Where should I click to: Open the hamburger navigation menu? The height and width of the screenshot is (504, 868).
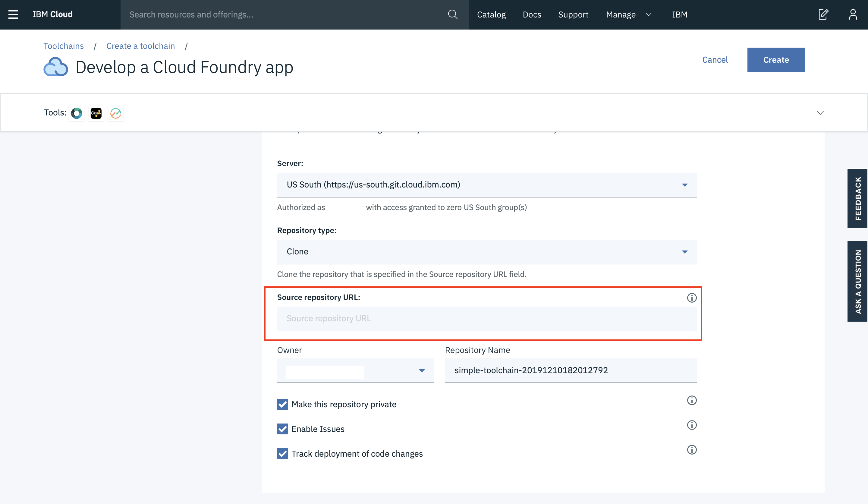tap(13, 14)
